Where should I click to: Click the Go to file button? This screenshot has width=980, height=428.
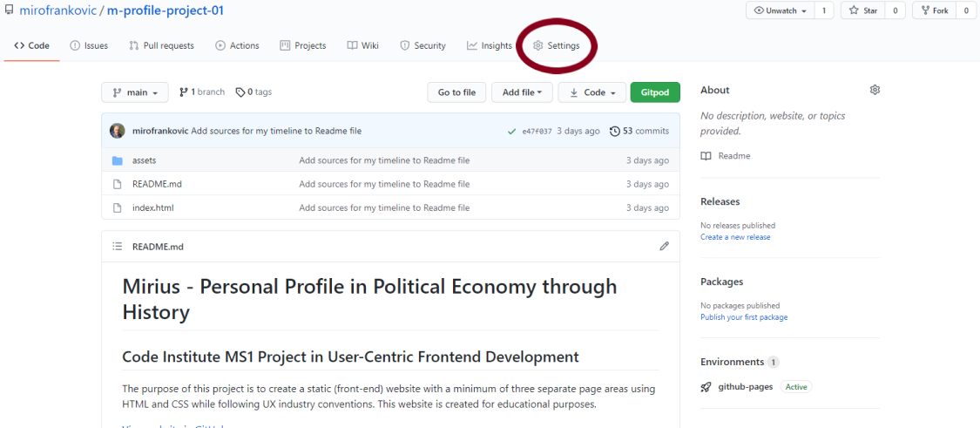[456, 92]
